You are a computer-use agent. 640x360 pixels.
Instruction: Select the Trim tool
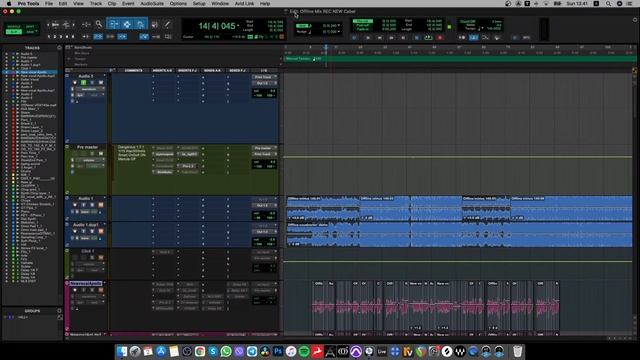click(x=114, y=24)
